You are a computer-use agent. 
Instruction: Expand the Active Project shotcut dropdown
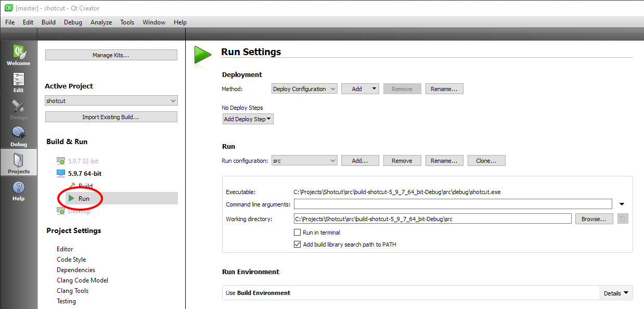pos(111,100)
